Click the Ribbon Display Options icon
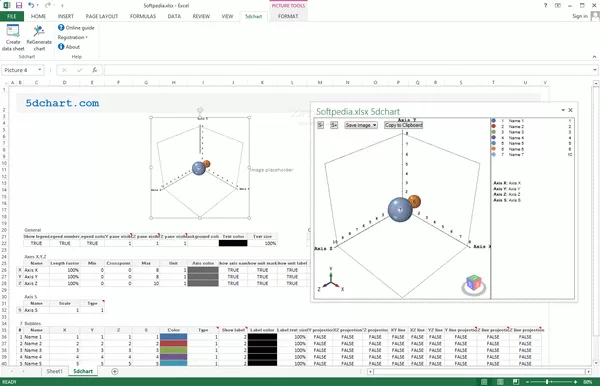The image size is (600, 386). [558, 5]
